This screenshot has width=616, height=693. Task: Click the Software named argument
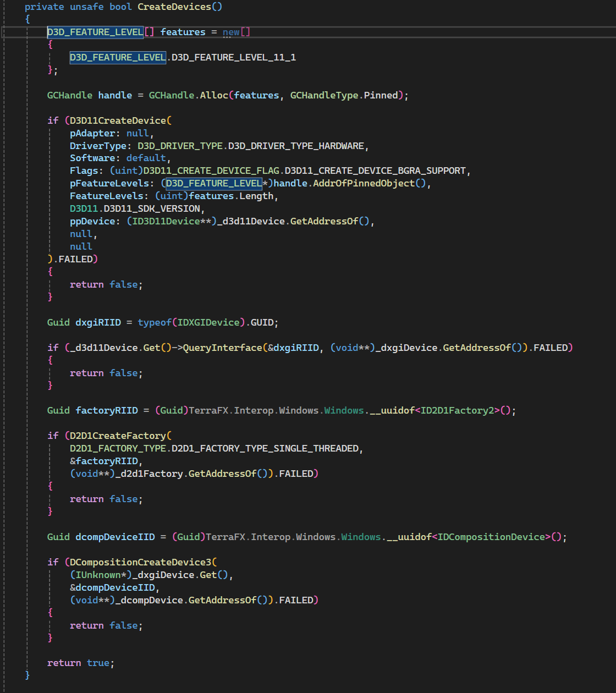(92, 158)
